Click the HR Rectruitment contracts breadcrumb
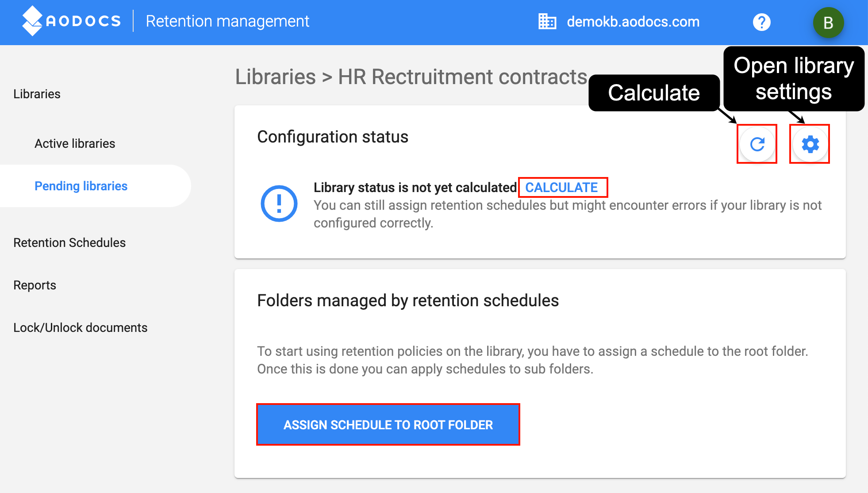This screenshot has height=493, width=868. [x=462, y=77]
